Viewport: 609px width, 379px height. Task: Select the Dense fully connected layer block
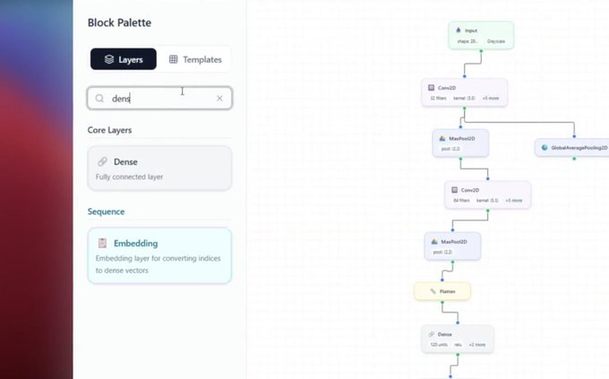160,168
